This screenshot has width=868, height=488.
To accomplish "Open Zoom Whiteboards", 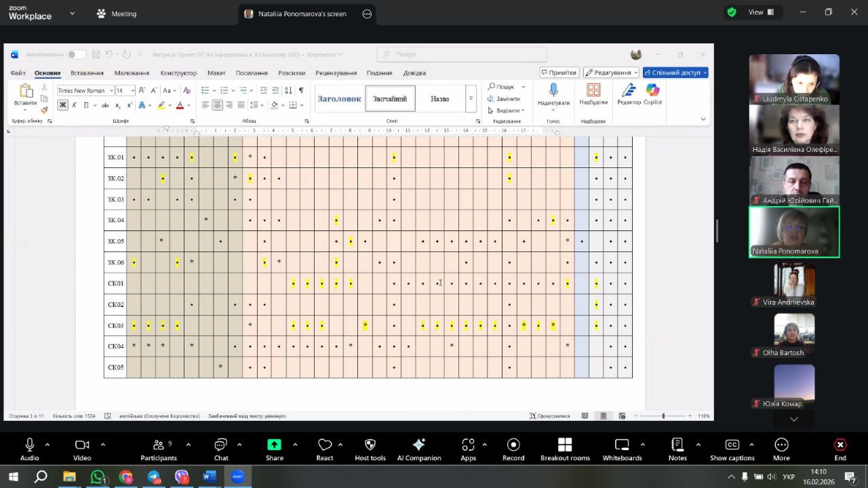I will (x=622, y=449).
